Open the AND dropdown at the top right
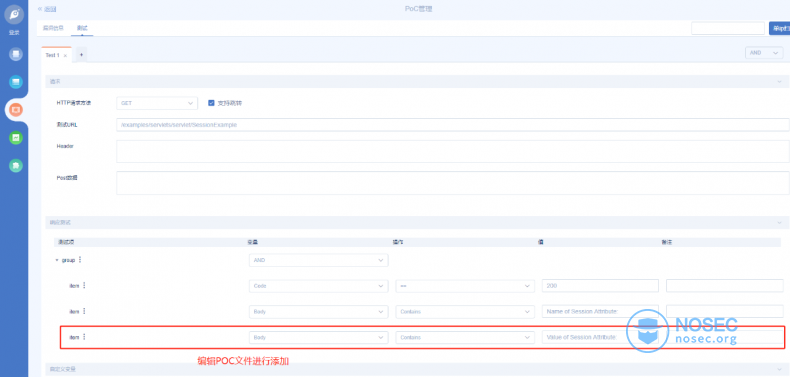This screenshot has width=790, height=377. 764,52
